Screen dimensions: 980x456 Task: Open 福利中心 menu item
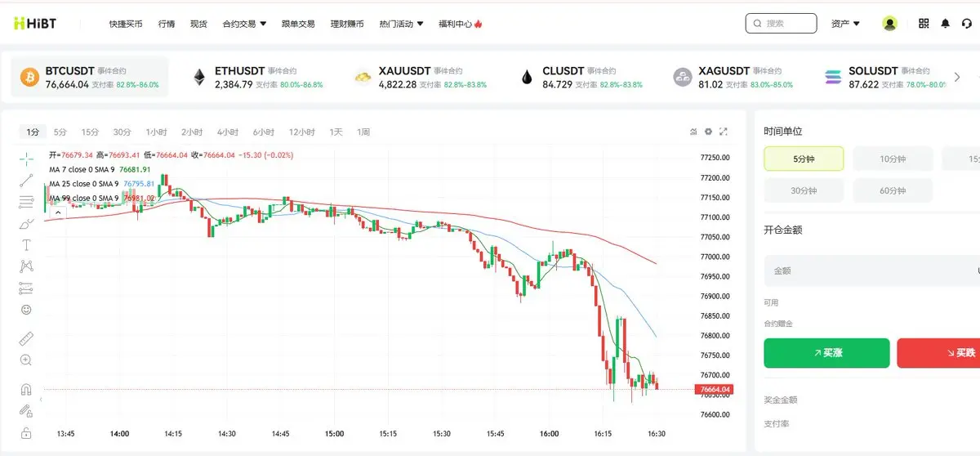[x=461, y=24]
